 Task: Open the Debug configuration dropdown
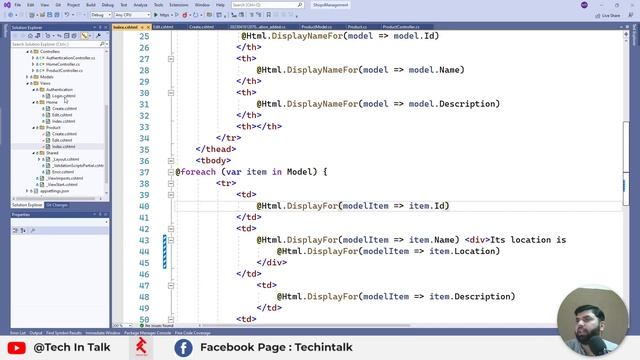click(x=101, y=15)
